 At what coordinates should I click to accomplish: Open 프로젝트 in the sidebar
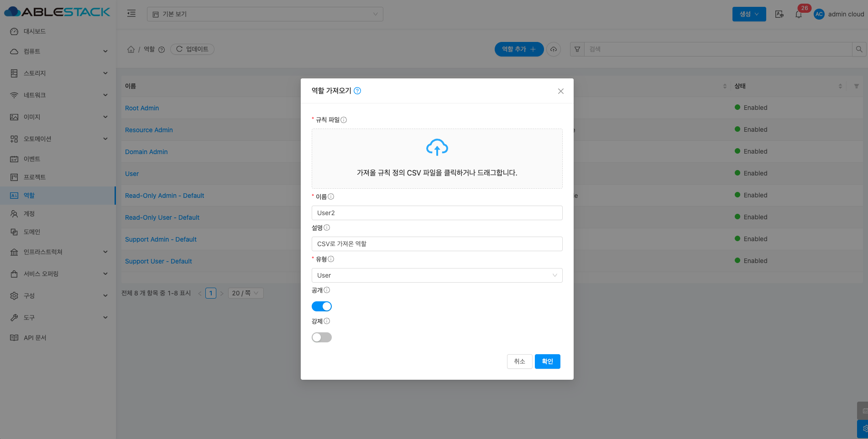(58, 177)
